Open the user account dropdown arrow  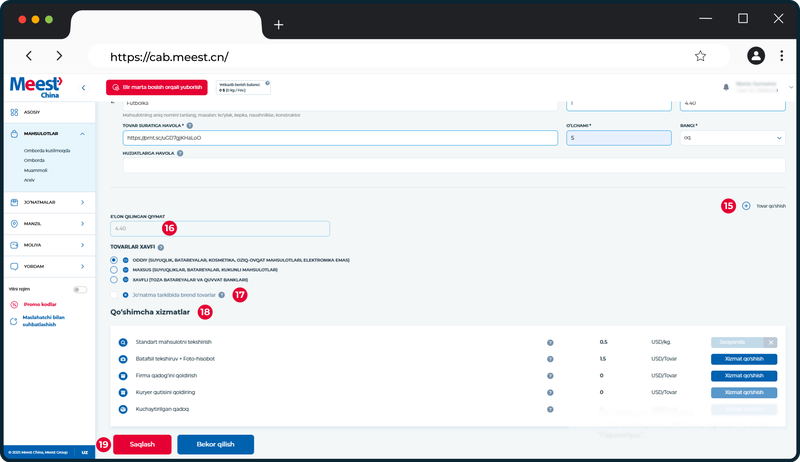click(x=791, y=87)
